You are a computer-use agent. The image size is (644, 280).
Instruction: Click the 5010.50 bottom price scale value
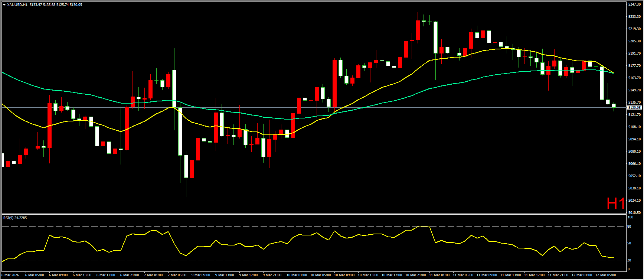click(x=634, y=213)
